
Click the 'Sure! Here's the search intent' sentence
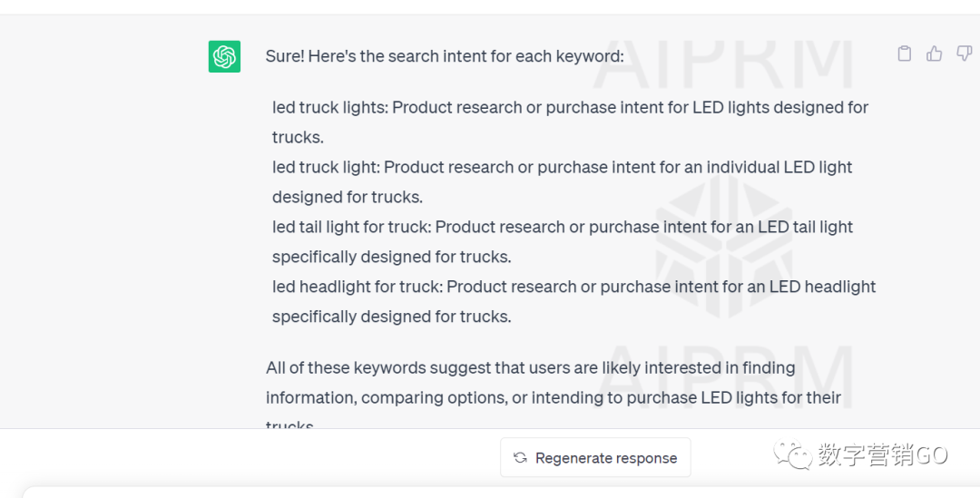[x=445, y=56]
